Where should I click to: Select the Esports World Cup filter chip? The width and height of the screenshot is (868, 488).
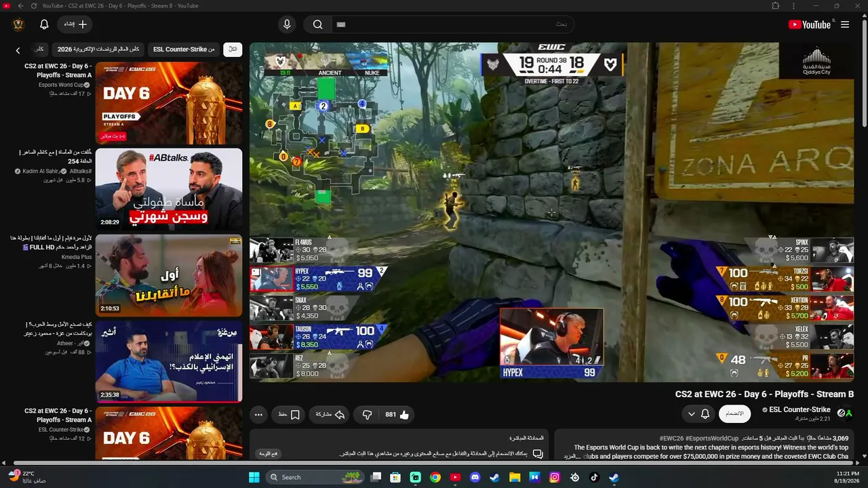point(98,49)
